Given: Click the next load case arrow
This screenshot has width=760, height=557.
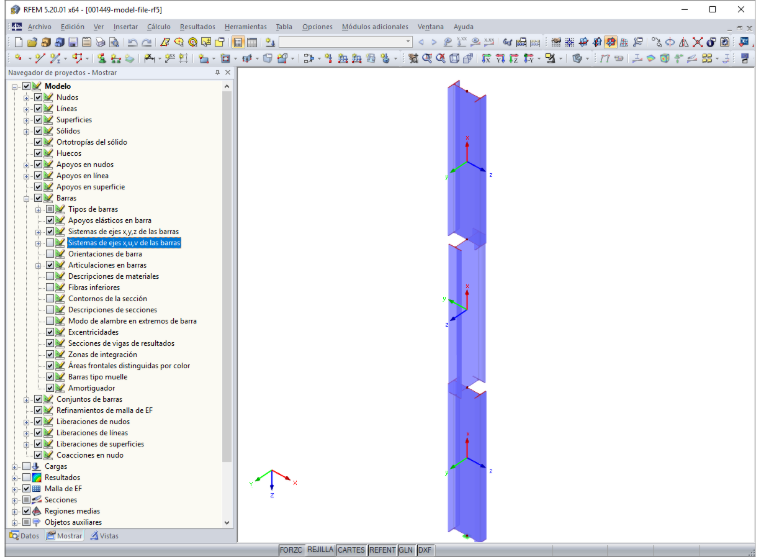Looking at the screenshot, I should [x=434, y=42].
